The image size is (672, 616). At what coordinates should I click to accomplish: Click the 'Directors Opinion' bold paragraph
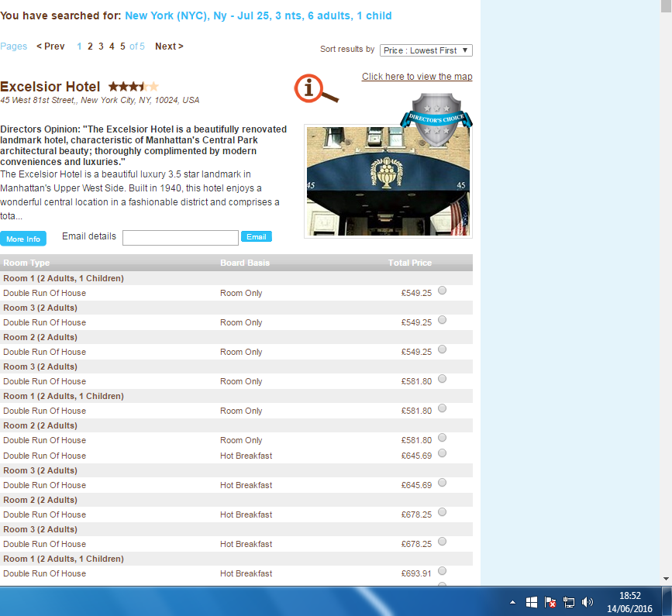point(143,145)
